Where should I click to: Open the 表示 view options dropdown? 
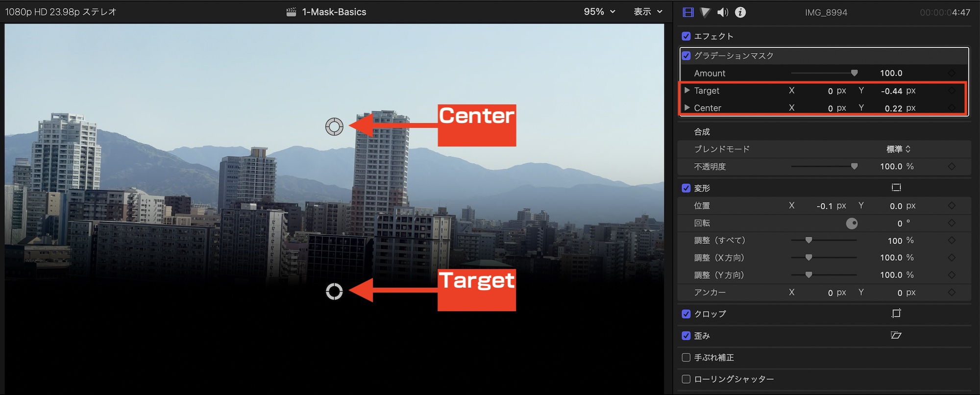pos(648,12)
